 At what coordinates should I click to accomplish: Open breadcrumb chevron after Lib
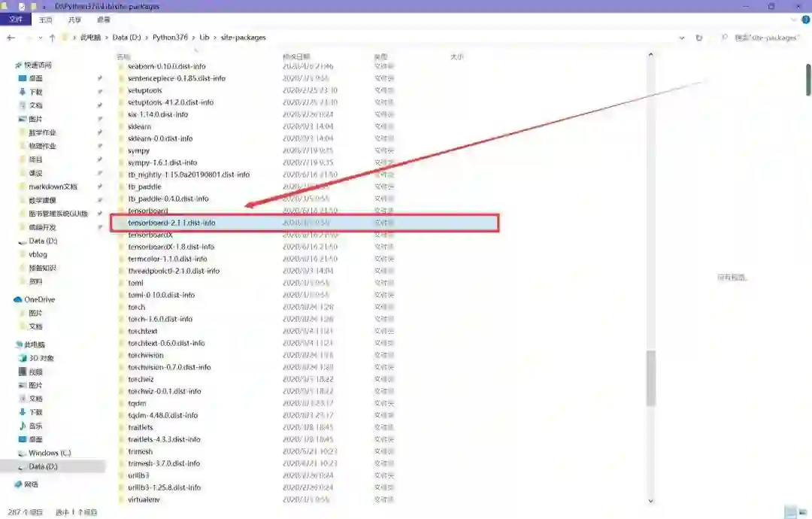pyautogui.click(x=215, y=38)
